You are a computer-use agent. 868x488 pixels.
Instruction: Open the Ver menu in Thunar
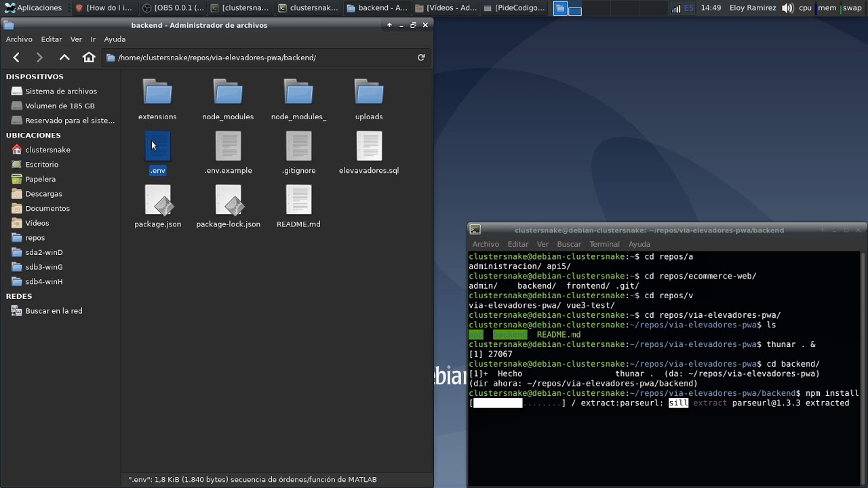(76, 39)
